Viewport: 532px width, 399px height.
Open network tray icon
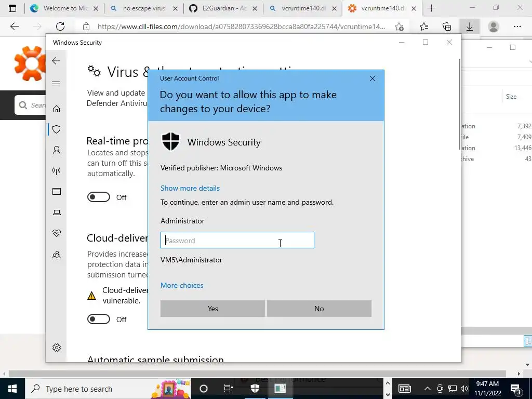click(x=453, y=389)
